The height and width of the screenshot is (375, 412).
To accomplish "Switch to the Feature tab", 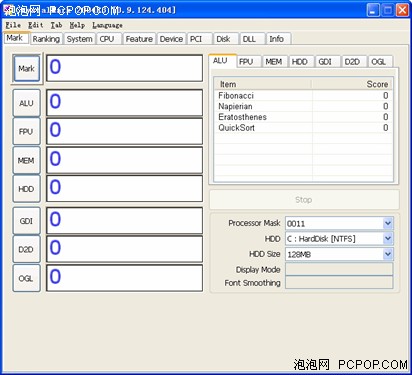I will (139, 39).
